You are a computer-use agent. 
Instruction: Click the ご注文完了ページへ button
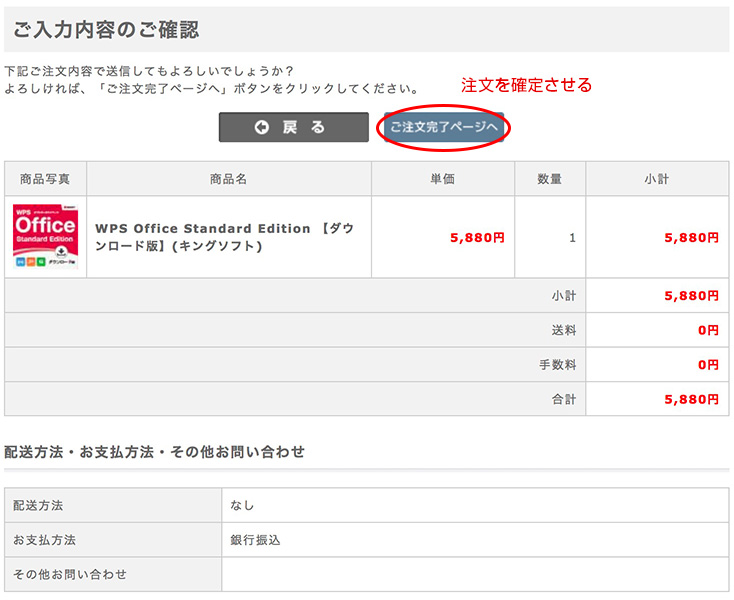443,127
